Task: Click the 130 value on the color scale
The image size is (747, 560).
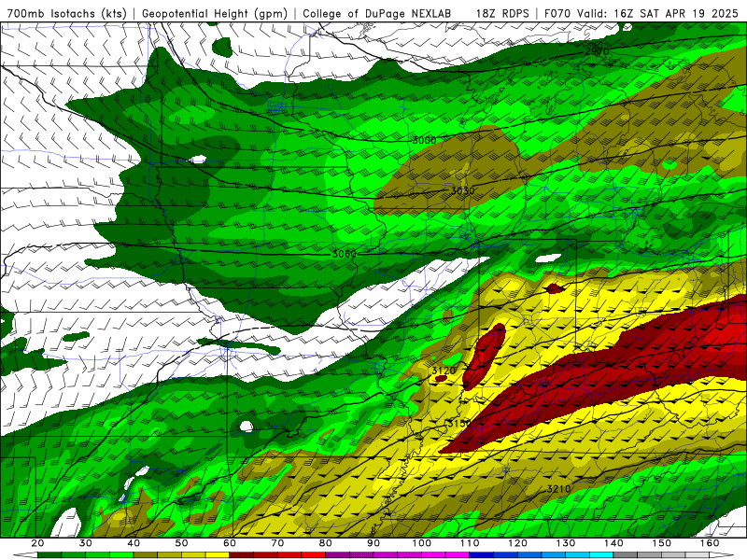Action: (566, 543)
